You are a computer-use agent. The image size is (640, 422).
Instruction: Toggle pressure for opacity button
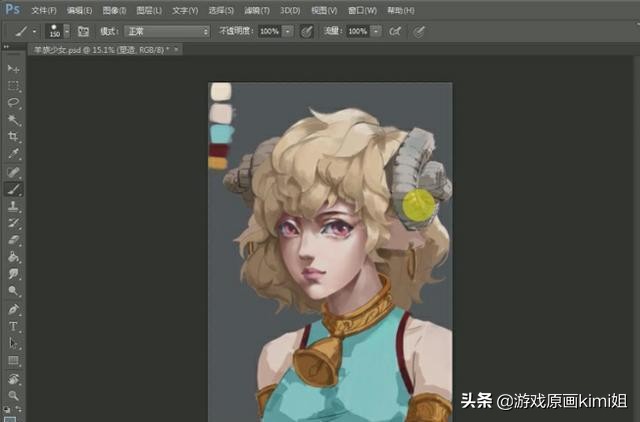pos(307,31)
